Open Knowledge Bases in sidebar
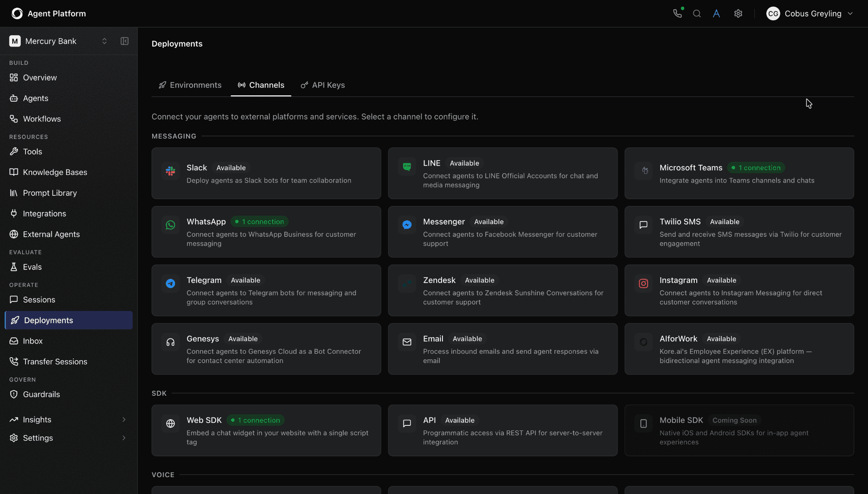Viewport: 868px width, 494px height. point(69,172)
